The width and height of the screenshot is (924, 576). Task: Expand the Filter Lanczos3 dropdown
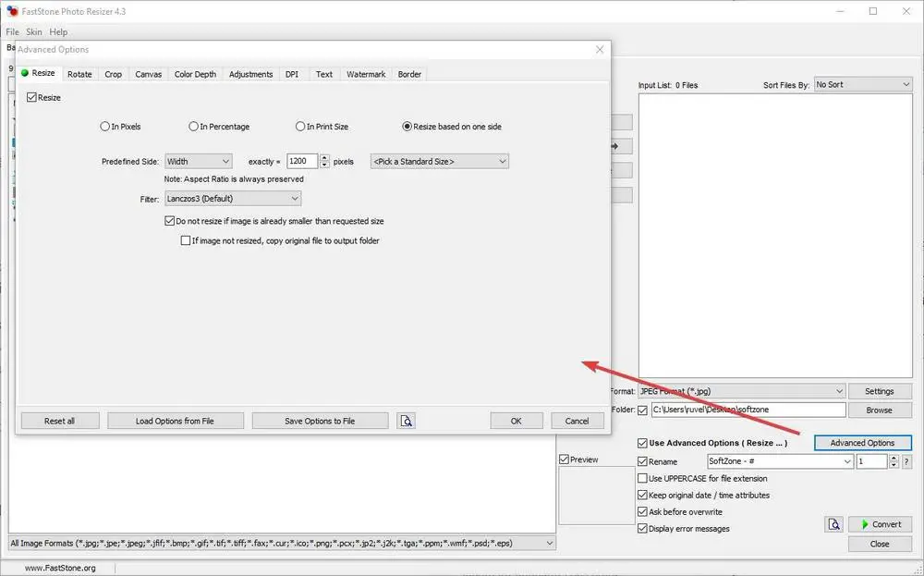click(233, 199)
